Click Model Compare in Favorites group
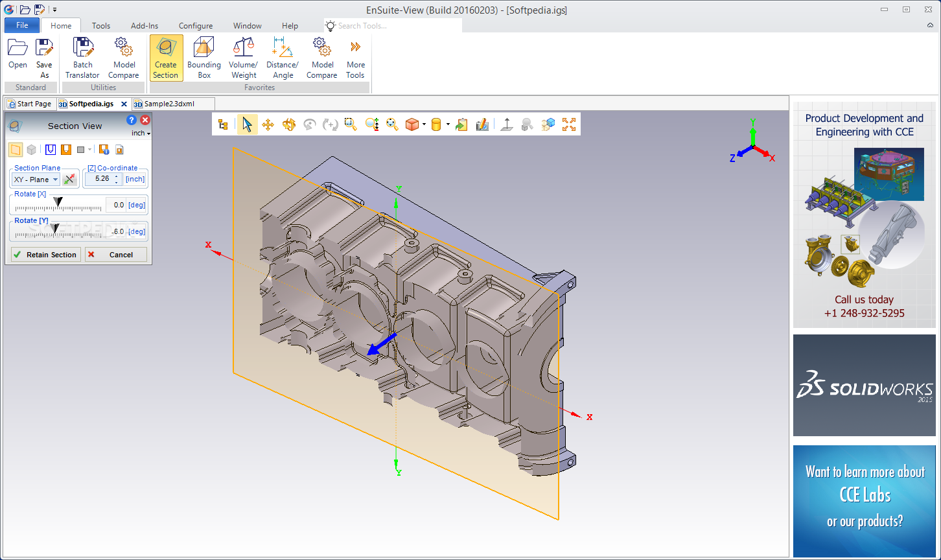The width and height of the screenshot is (941, 560). [322, 58]
